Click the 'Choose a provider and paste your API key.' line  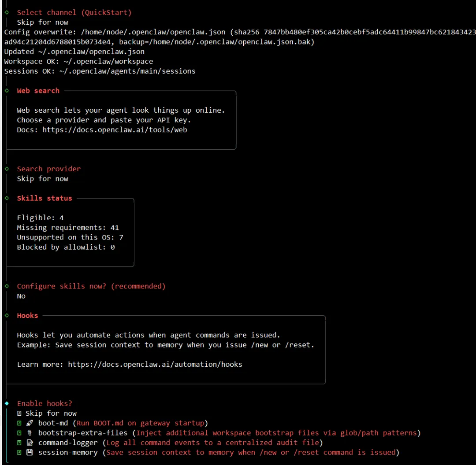104,120
